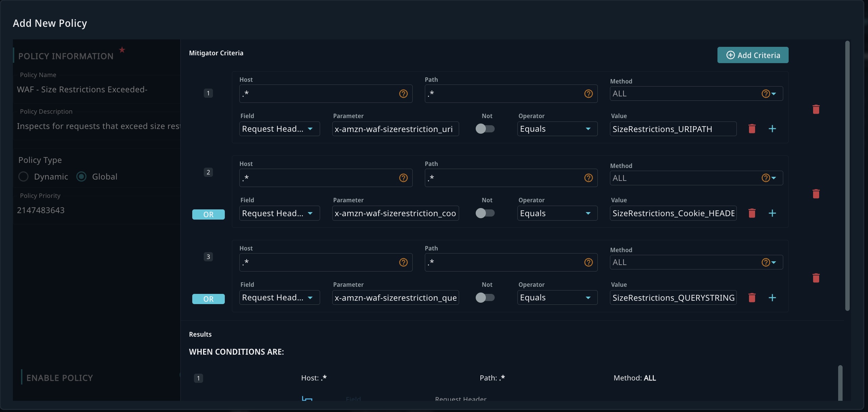Open the Method dropdown in criteria 1
The width and height of the screenshot is (868, 412).
[696, 94]
